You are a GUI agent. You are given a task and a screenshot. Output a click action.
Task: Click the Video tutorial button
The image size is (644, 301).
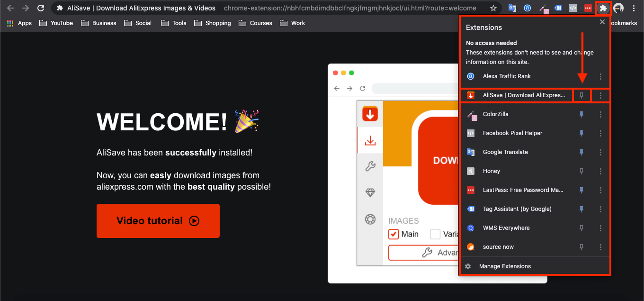click(158, 221)
